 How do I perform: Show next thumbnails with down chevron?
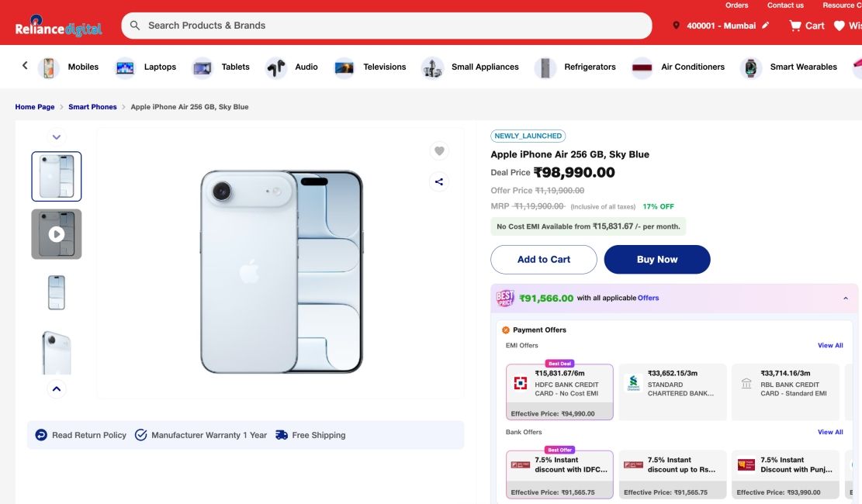click(x=57, y=136)
